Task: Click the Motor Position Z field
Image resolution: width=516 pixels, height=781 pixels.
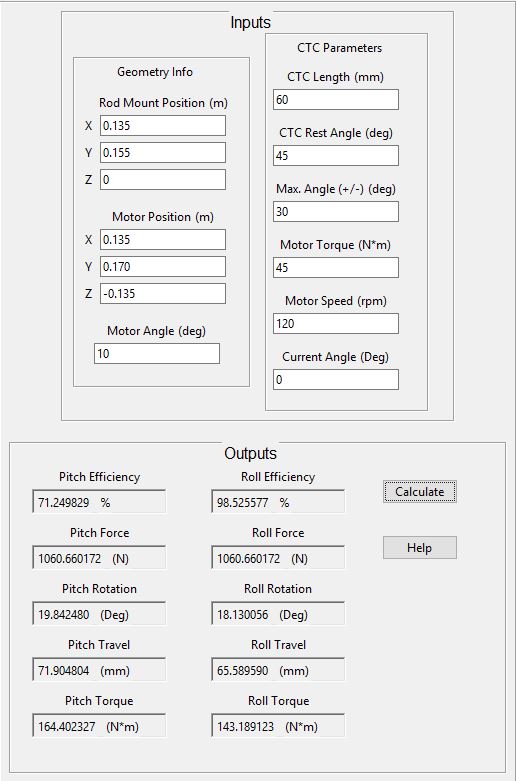Action: click(x=163, y=293)
